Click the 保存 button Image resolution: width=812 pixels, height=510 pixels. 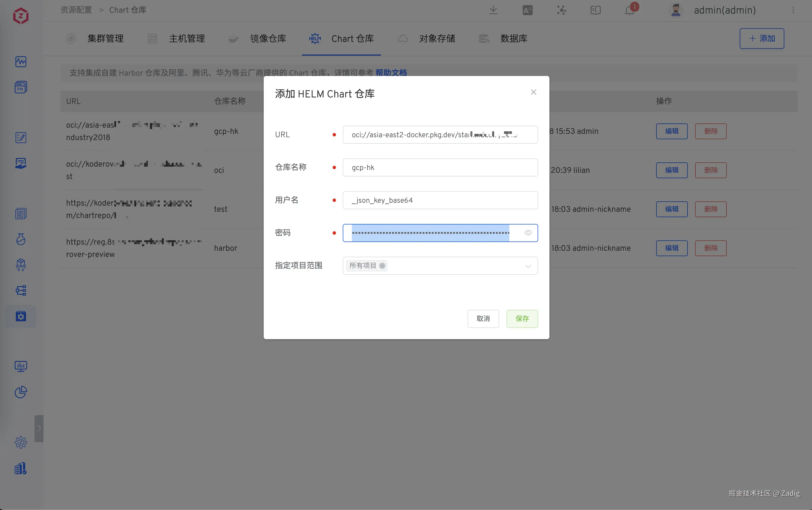(x=522, y=319)
